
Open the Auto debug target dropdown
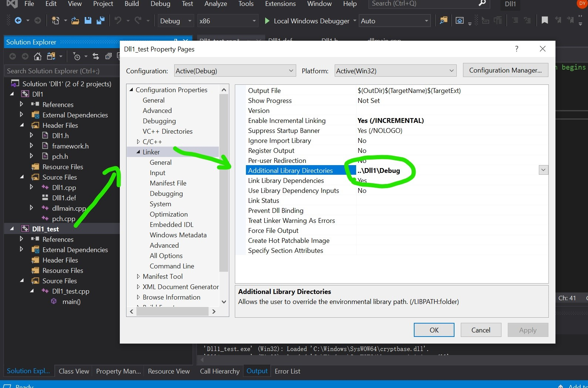point(395,21)
